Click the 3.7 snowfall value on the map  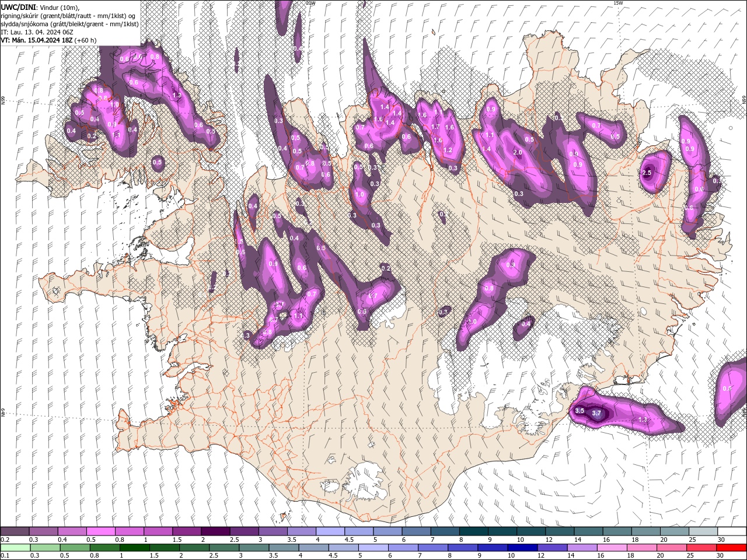click(596, 413)
